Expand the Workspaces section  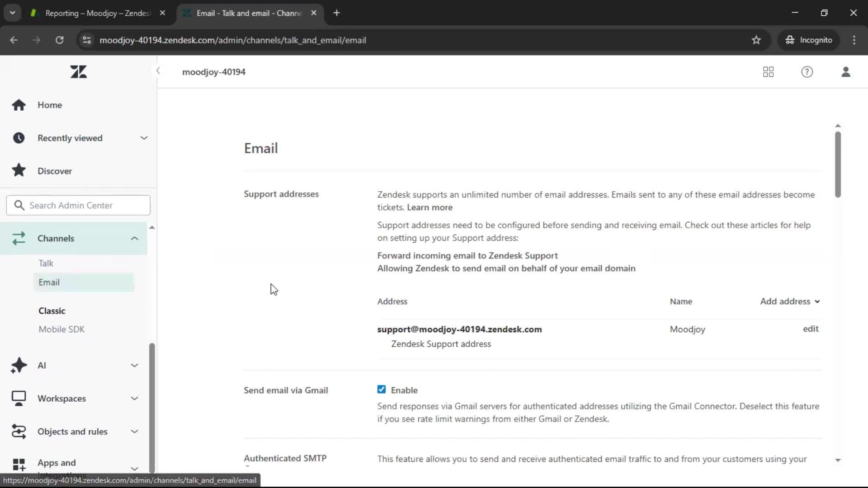tap(134, 398)
